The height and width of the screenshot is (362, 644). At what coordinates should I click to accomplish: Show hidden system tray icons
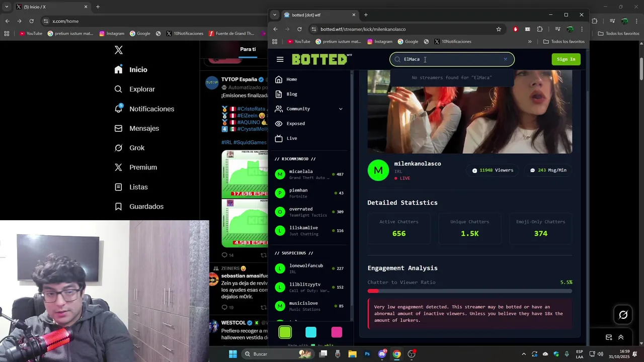point(524,354)
